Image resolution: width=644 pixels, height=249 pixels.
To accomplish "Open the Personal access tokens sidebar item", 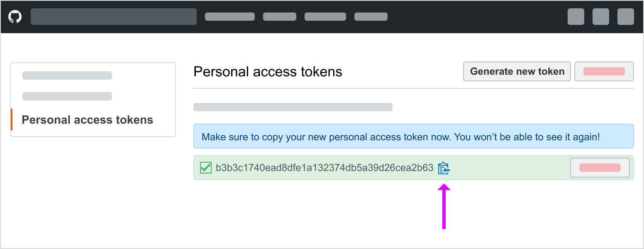I will (x=88, y=120).
